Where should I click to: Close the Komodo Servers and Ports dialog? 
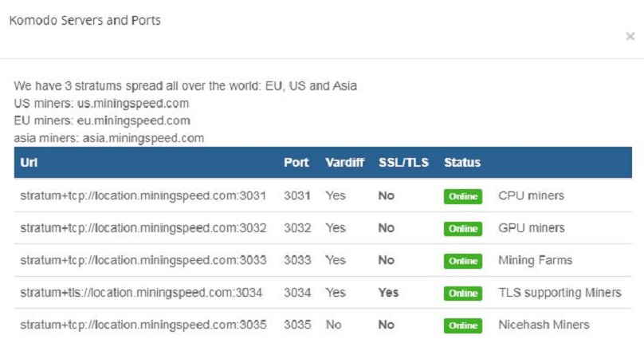(630, 37)
